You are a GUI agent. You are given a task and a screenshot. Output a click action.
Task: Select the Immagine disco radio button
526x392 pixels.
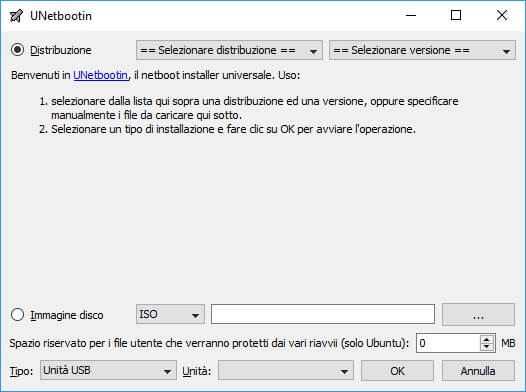click(x=17, y=315)
